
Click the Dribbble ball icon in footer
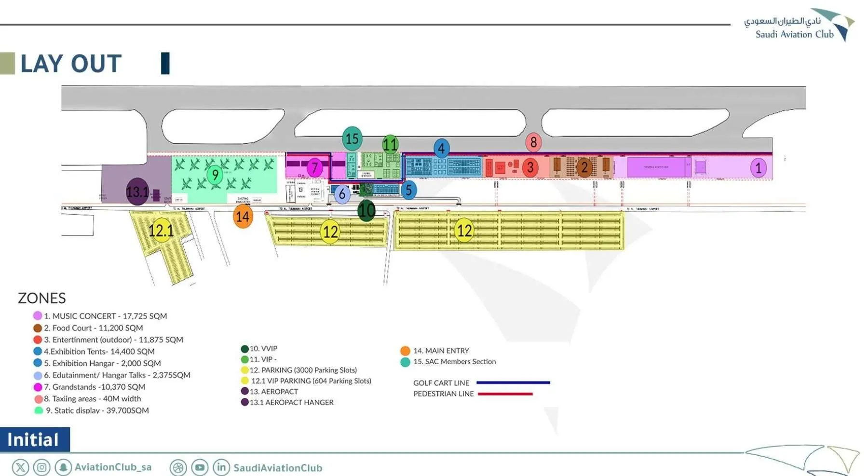[x=178, y=467]
